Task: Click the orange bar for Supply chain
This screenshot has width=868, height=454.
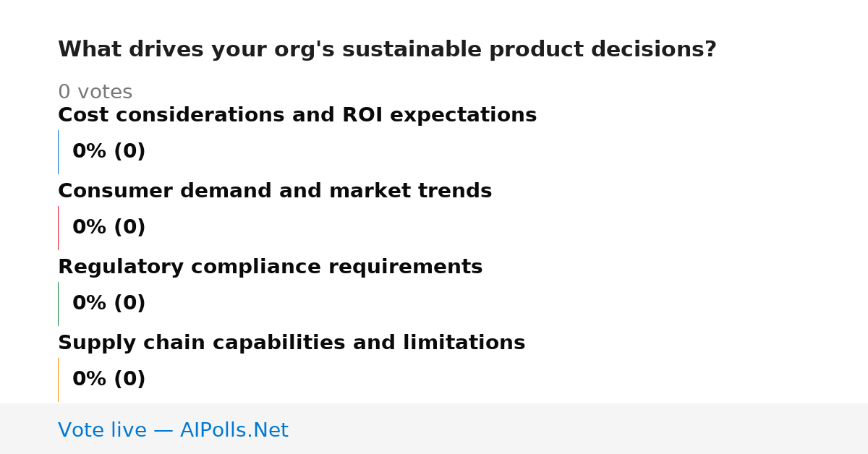Action: [58, 380]
